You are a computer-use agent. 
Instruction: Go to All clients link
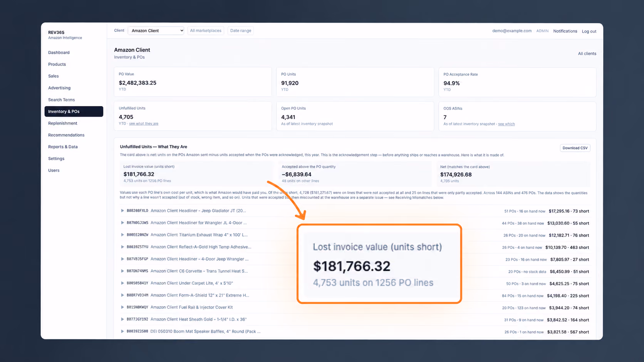pos(587,53)
